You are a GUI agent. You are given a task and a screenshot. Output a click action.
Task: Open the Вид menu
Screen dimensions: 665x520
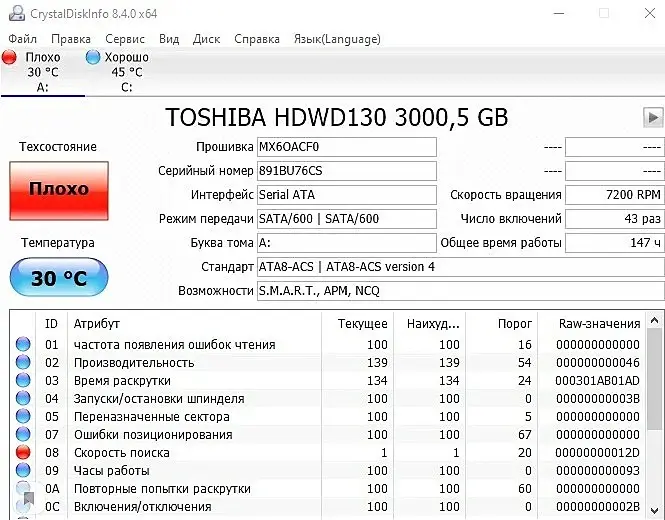pos(169,39)
